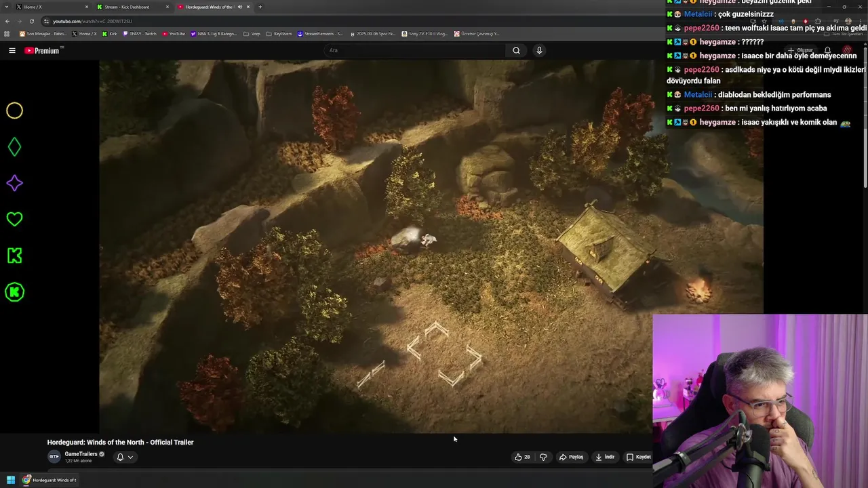Dislike the video with thumbs-down icon
The image size is (868, 488).
543,457
